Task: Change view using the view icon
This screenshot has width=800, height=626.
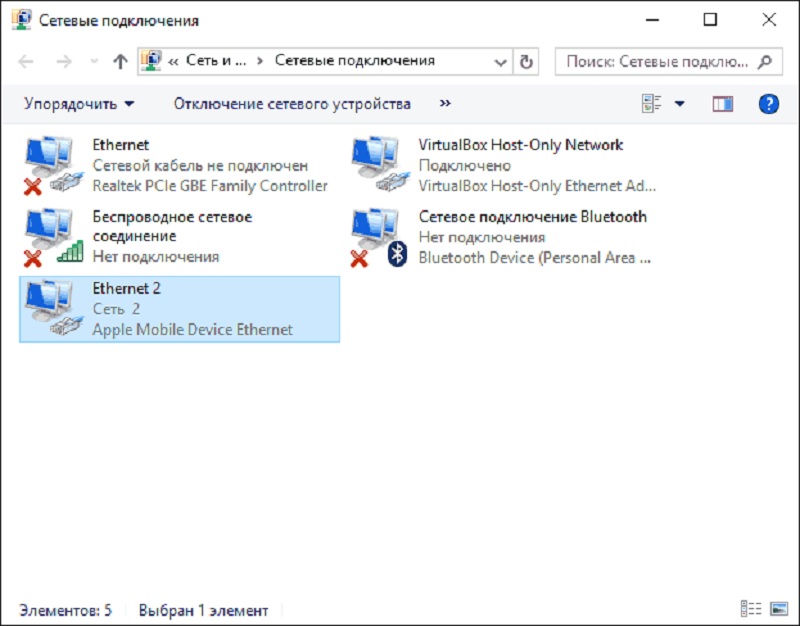Action: point(652,104)
